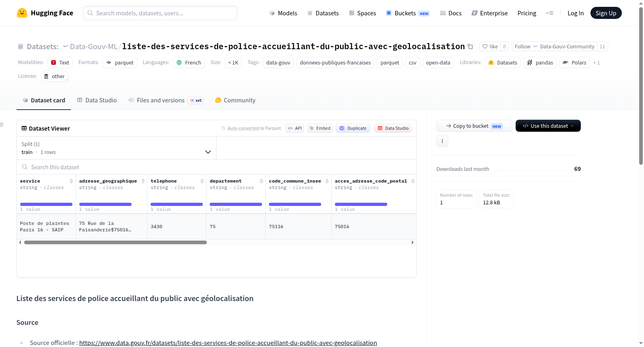
Task: Open the three-dot options button
Action: 442,141
